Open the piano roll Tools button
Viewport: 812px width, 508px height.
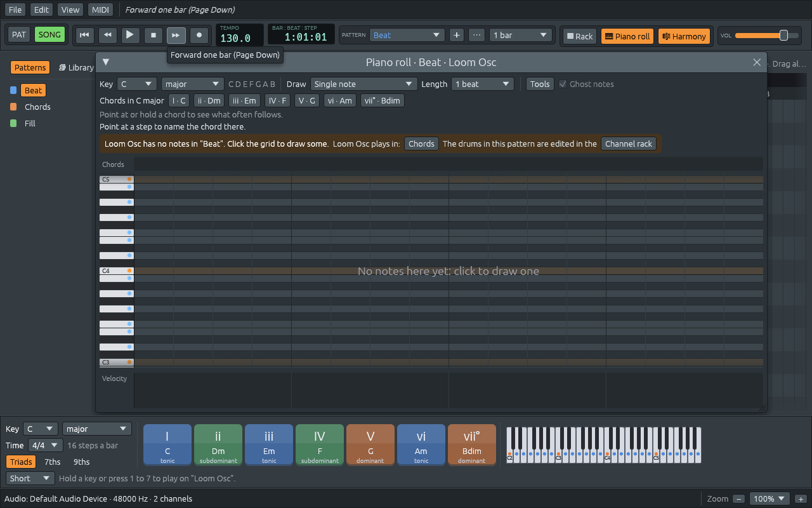pos(540,84)
